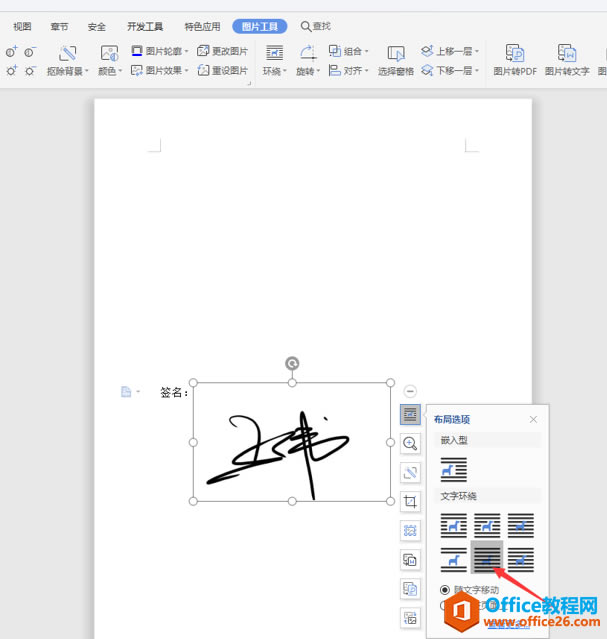Screen dimensions: 607x639
Task: Decrease picture brightness icon
Action: [30, 71]
